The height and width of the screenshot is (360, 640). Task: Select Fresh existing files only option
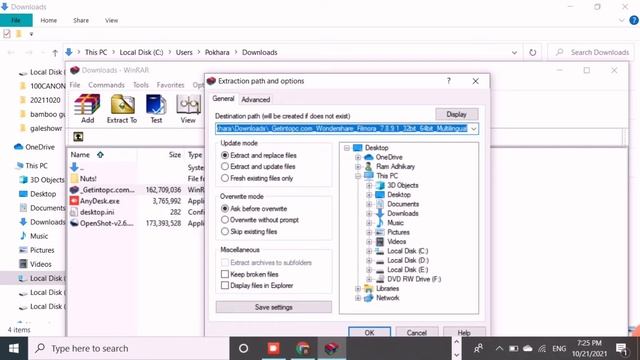(x=225, y=178)
